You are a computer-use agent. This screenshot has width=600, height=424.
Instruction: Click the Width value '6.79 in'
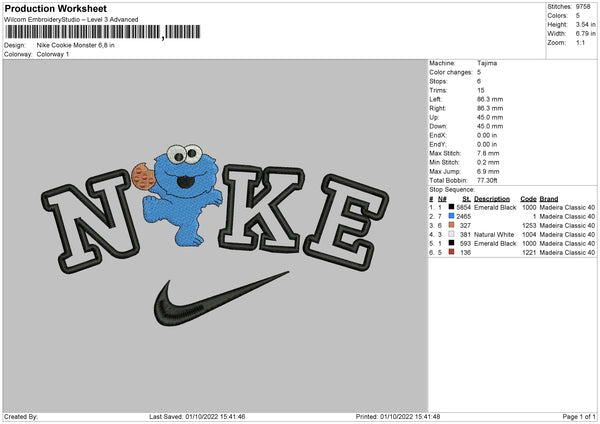585,34
